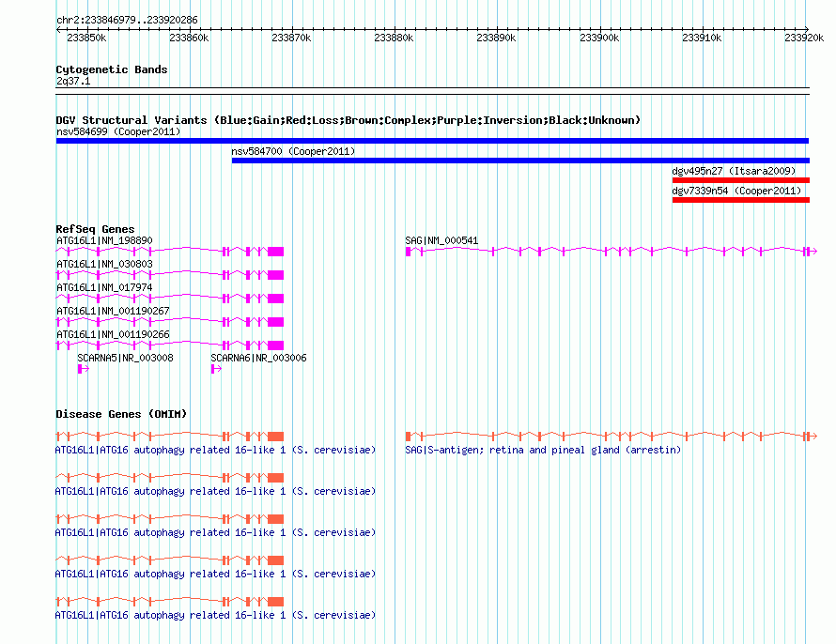Click the 233860k ruler tick label

(189, 38)
